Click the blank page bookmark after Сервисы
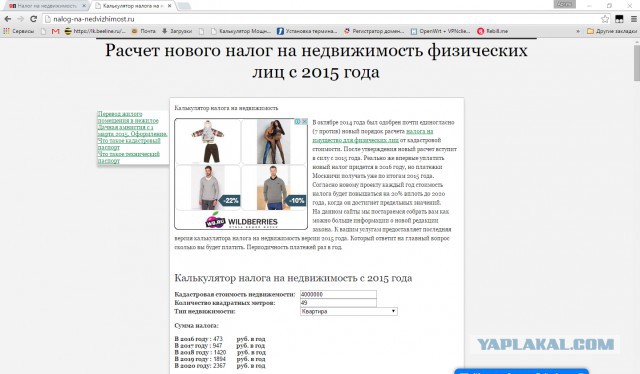The image size is (640, 374). 43,31
